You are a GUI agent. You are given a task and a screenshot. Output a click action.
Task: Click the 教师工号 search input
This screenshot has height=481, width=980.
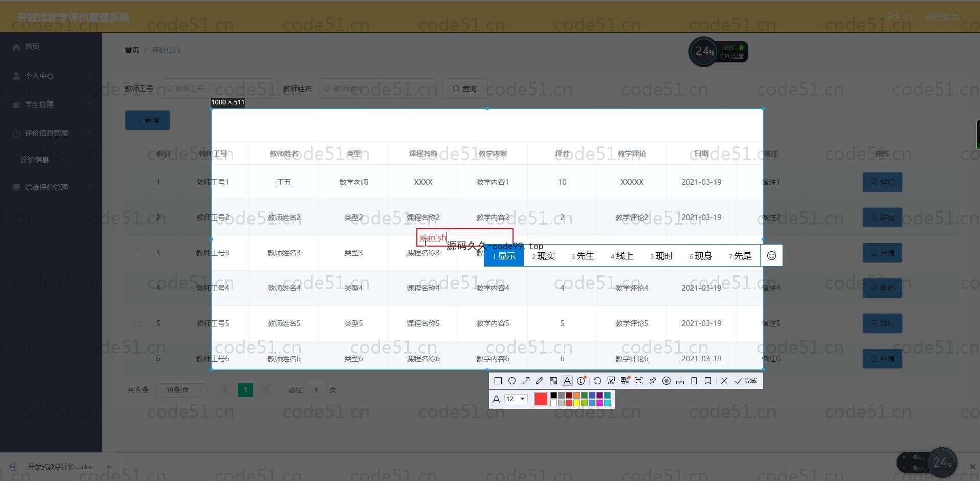[x=218, y=89]
